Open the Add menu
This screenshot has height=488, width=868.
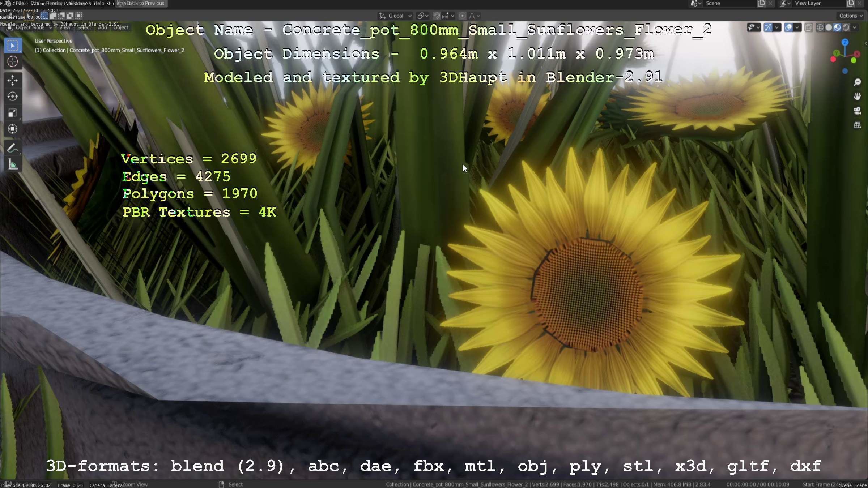tap(102, 27)
